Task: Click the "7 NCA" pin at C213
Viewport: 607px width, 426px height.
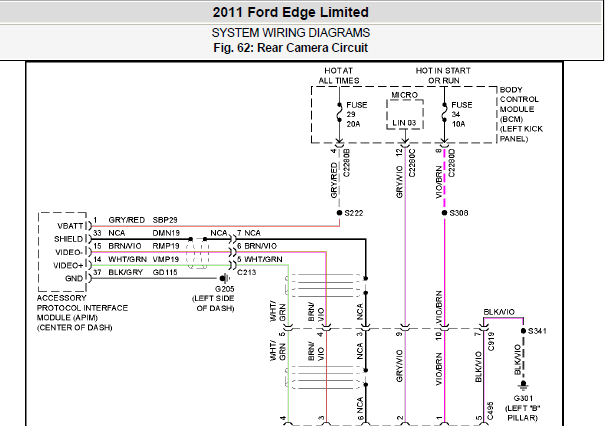Action: (x=249, y=233)
